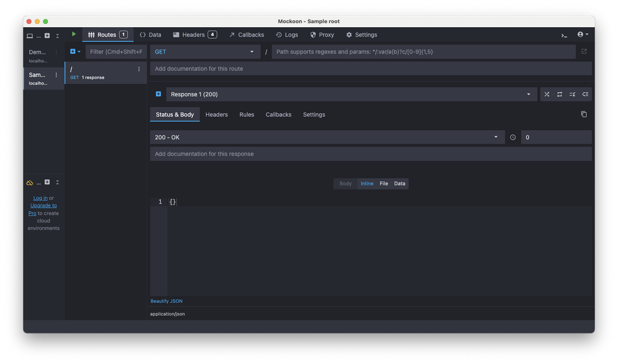
Task: Start the server with the green play icon
Action: click(x=74, y=34)
